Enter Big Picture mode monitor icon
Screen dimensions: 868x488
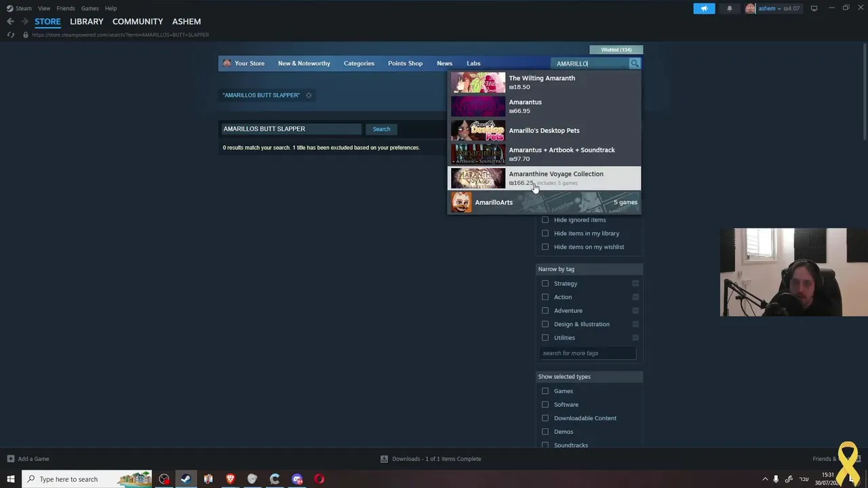coord(814,8)
